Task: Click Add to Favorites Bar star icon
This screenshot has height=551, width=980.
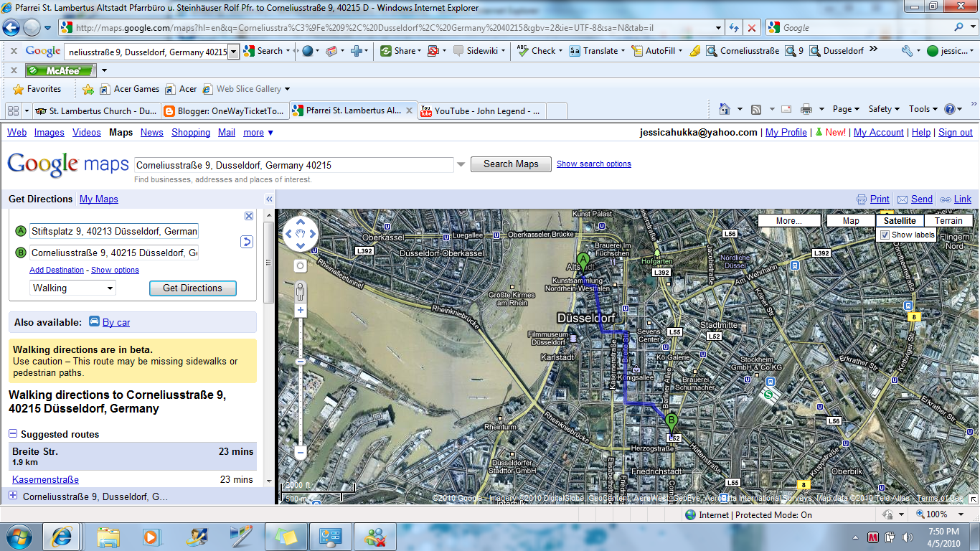Action: coord(88,89)
